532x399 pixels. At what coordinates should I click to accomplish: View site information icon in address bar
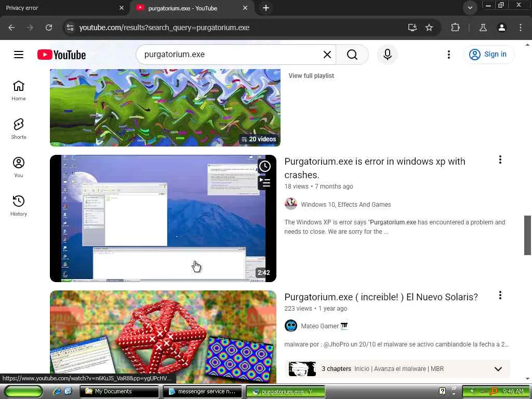click(70, 28)
